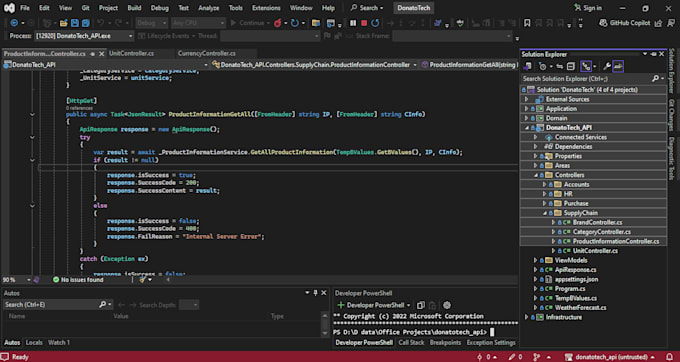The height and width of the screenshot is (362, 680).
Task: Click the copy icon in PowerShell toolbar
Action: (x=420, y=305)
